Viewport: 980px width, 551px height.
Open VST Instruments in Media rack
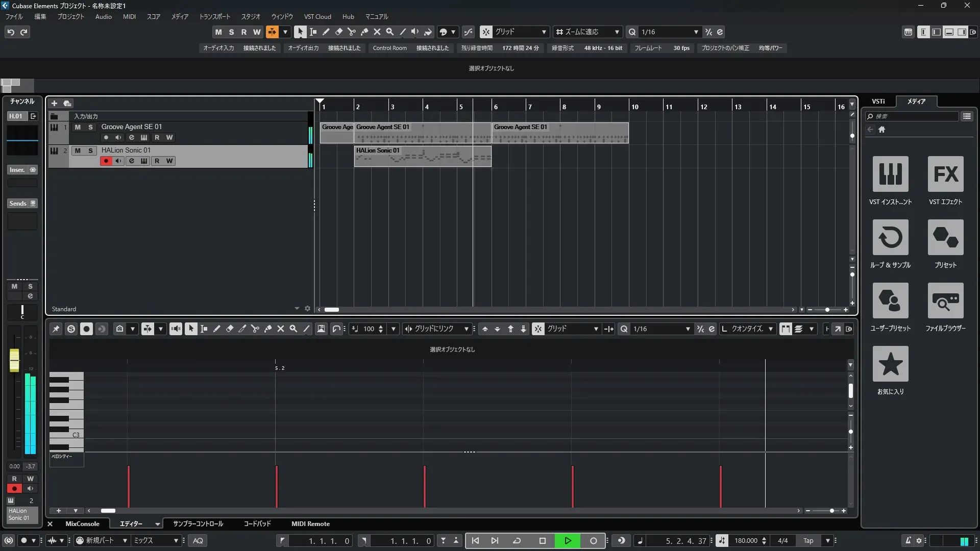pyautogui.click(x=890, y=174)
